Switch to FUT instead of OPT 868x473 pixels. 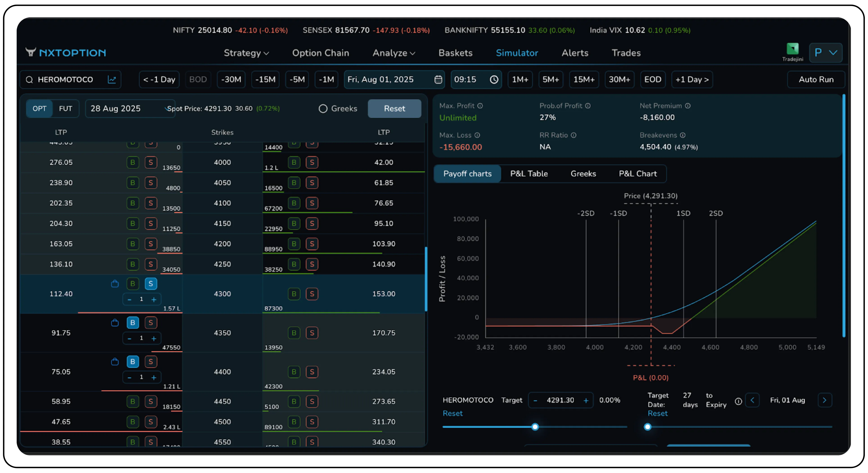(x=65, y=109)
